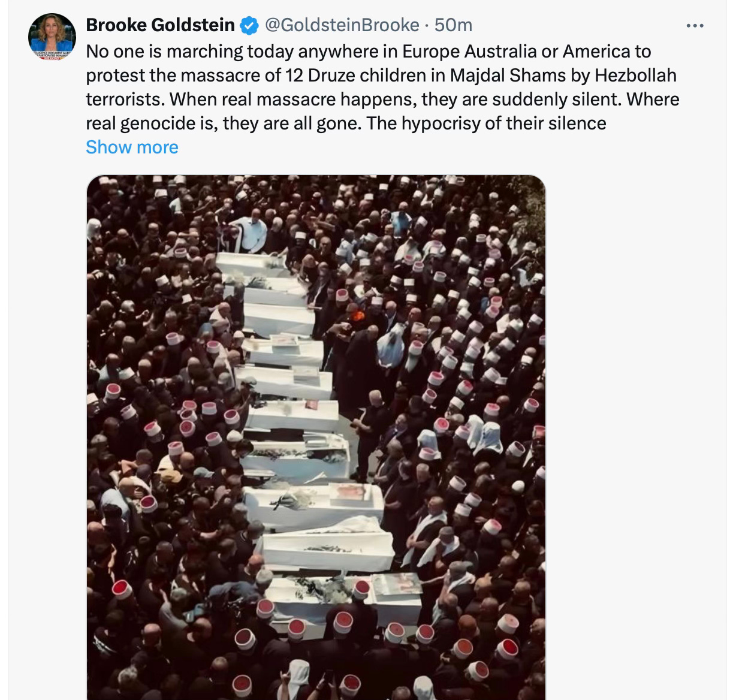The image size is (736, 700).
Task: Show tweet actions via ellipsis icon
Action: (x=695, y=26)
